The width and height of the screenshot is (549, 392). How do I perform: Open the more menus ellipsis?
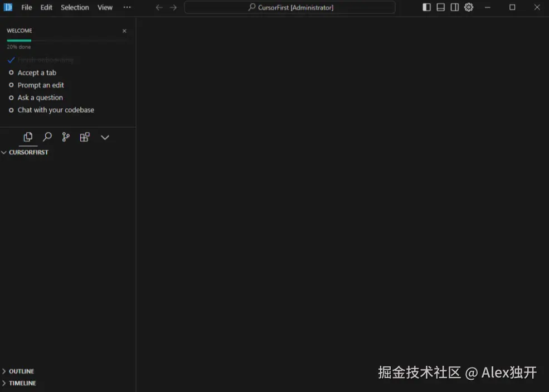click(127, 7)
